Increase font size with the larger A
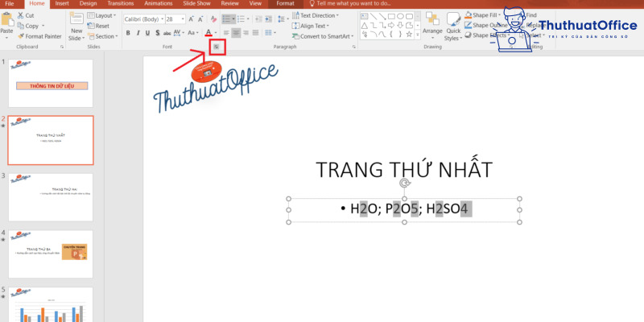This screenshot has height=322, width=644. (192, 19)
